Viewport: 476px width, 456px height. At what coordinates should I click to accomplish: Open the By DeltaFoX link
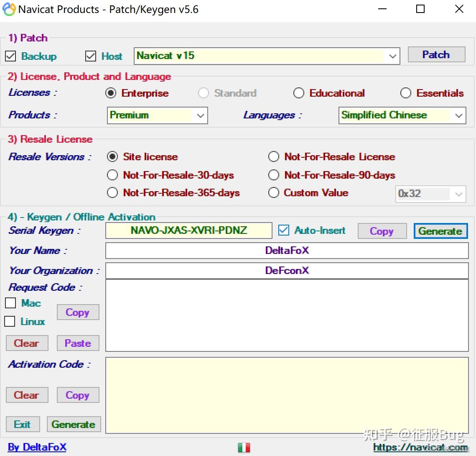[37, 447]
